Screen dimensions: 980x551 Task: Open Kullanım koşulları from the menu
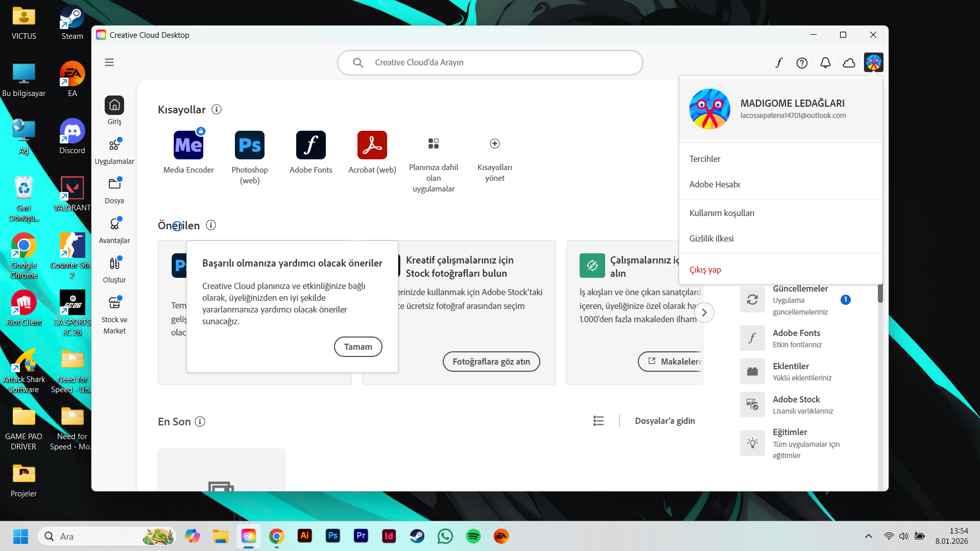pos(781,213)
